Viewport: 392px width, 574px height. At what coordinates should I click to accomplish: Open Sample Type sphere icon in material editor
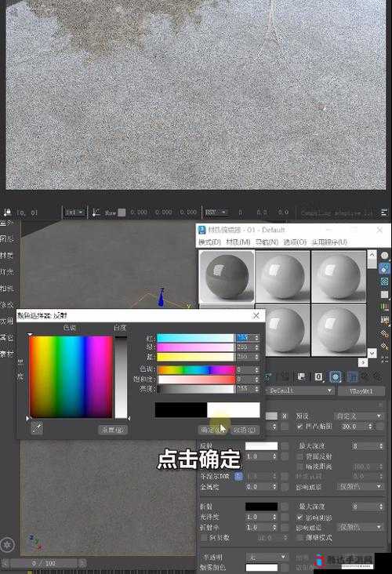(x=384, y=256)
